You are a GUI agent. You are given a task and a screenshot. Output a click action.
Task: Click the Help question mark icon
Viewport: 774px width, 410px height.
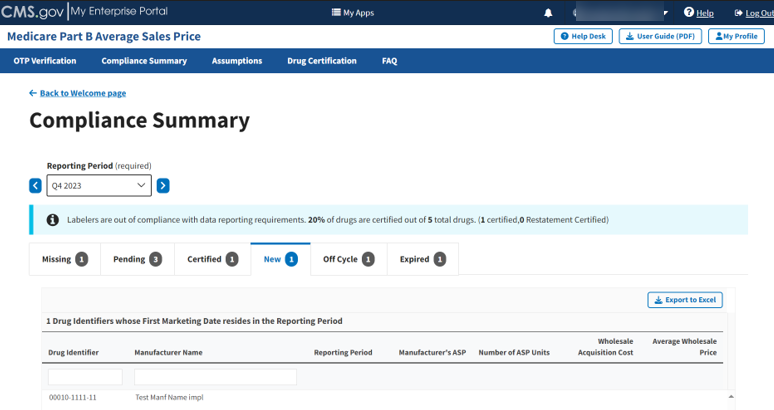(x=689, y=12)
